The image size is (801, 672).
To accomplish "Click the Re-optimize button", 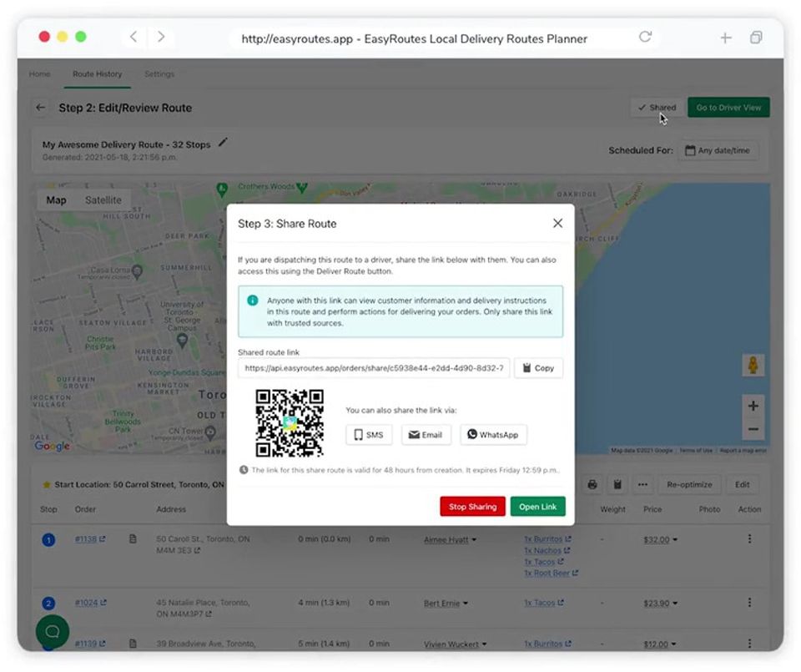I will (x=689, y=484).
